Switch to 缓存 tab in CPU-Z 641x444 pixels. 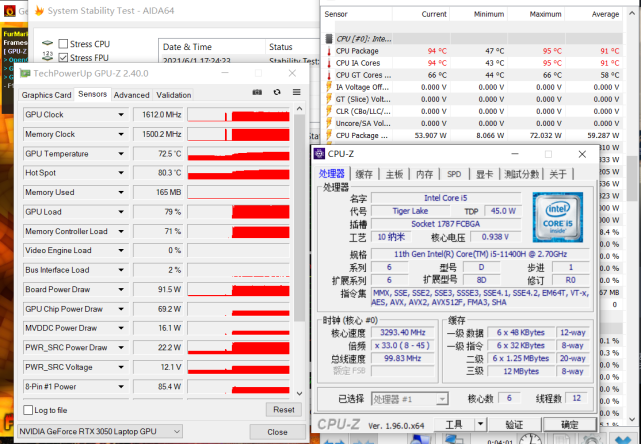(x=364, y=174)
